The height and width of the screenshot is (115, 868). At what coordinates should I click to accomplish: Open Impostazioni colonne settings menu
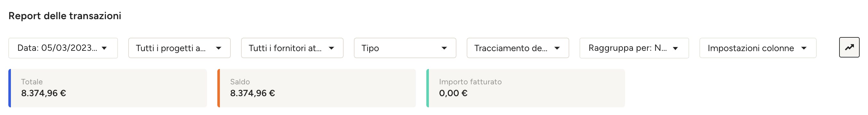point(758,48)
